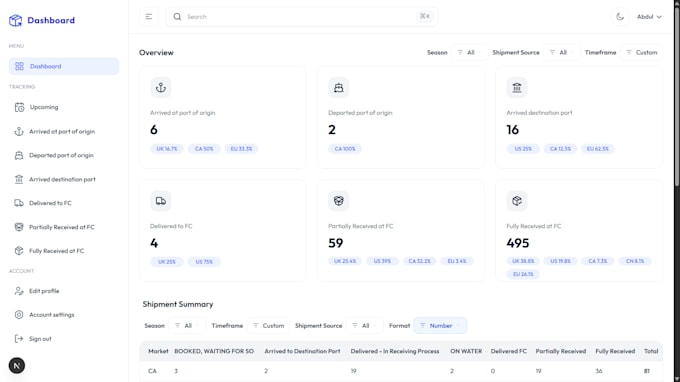Select Dashboard in the sidebar menu
Image resolution: width=680 pixels, height=382 pixels.
(x=64, y=66)
